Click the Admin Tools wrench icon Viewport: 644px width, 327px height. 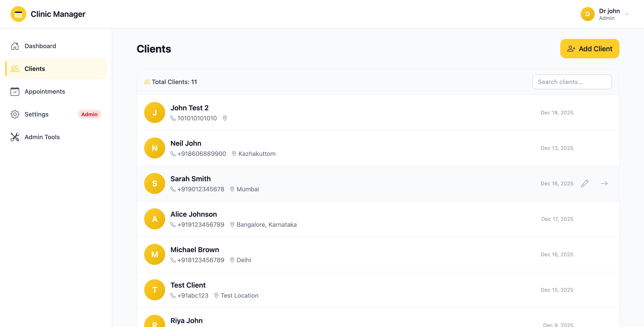[x=15, y=137]
